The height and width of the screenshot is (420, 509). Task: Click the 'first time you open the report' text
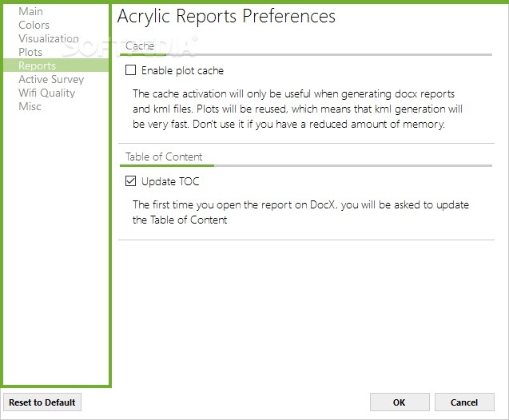pos(300,212)
